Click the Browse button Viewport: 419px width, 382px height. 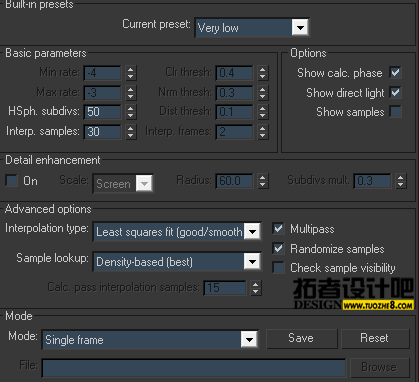tap(380, 367)
